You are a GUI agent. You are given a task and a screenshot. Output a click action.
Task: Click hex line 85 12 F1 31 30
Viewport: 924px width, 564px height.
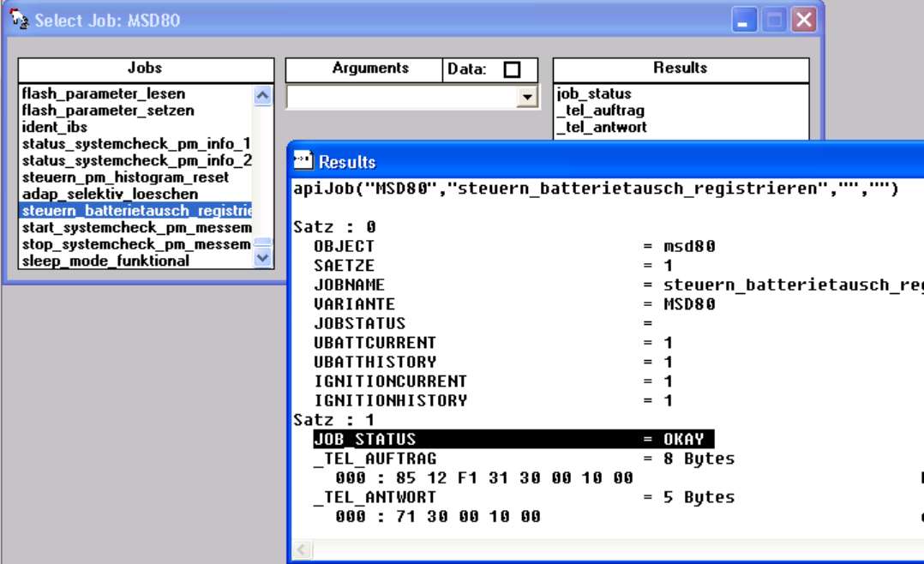pos(484,478)
